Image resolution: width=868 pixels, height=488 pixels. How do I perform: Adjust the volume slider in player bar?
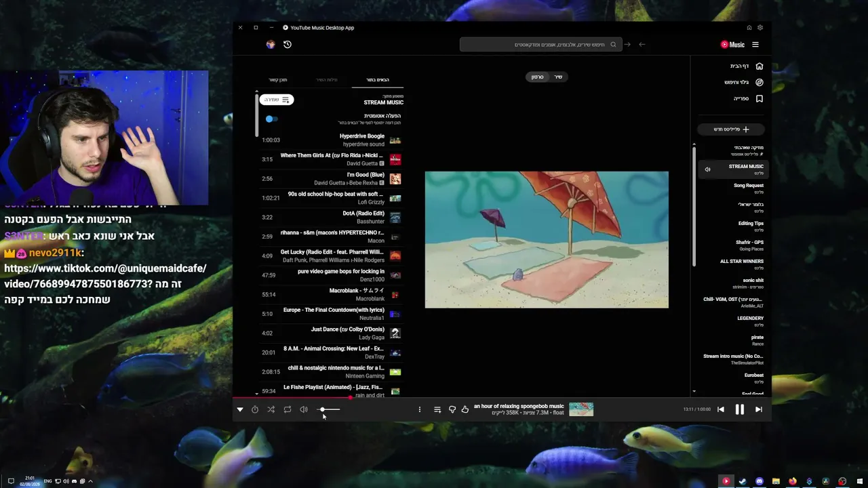pos(330,409)
